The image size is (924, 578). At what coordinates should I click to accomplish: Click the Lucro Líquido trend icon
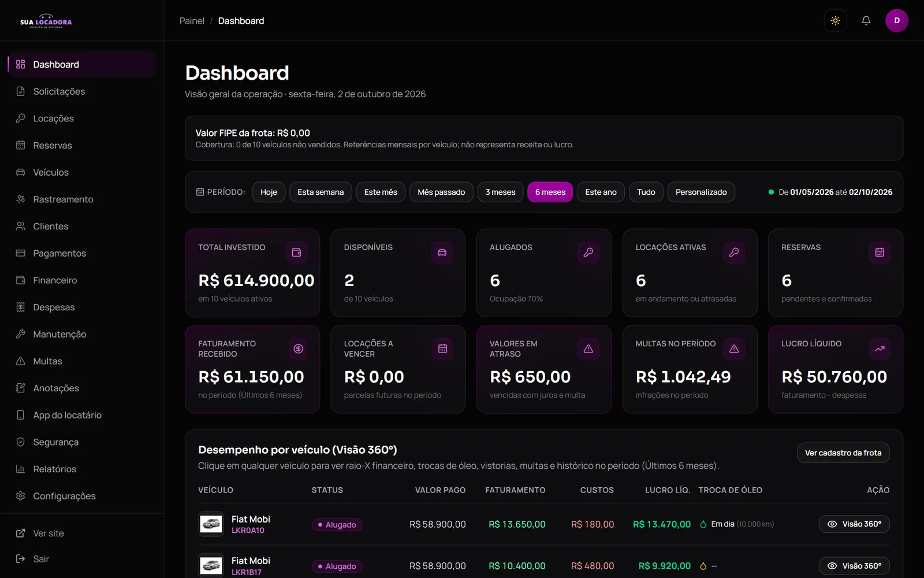(880, 349)
